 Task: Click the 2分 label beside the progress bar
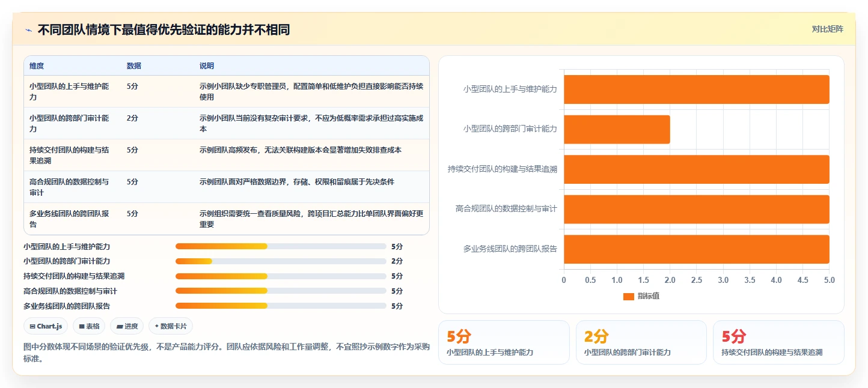coord(397,261)
